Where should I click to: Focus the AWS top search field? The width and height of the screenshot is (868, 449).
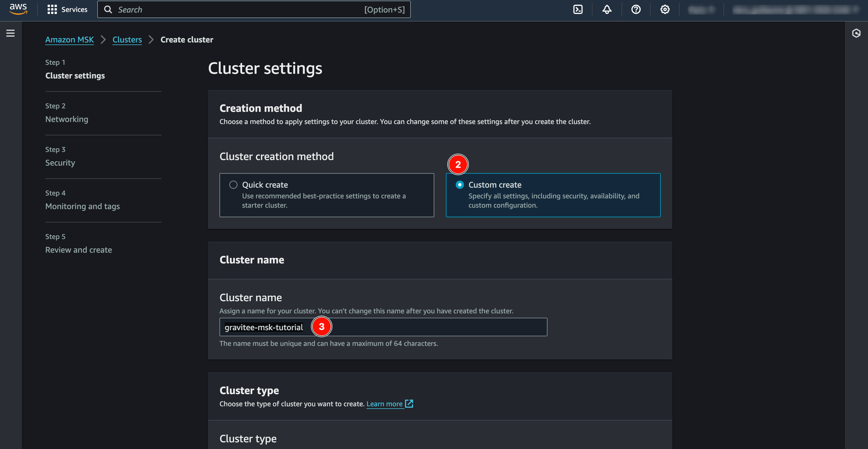pos(254,9)
